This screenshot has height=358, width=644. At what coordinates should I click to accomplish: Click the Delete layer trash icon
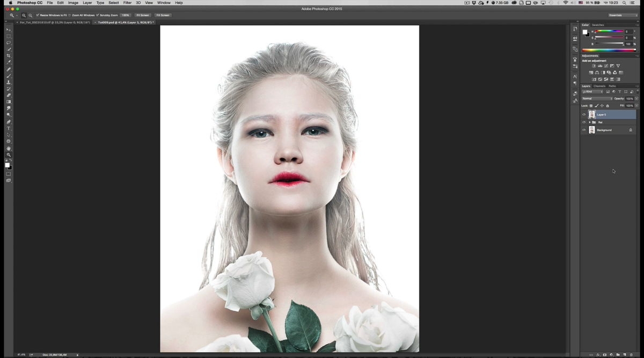tap(631, 355)
